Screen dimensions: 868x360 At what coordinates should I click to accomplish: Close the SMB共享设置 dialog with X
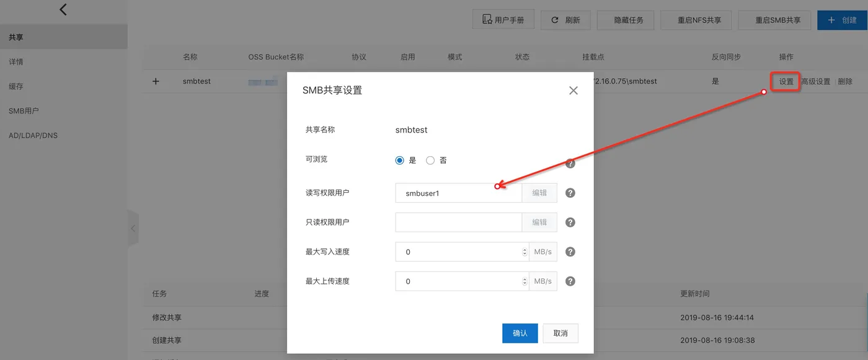(573, 90)
